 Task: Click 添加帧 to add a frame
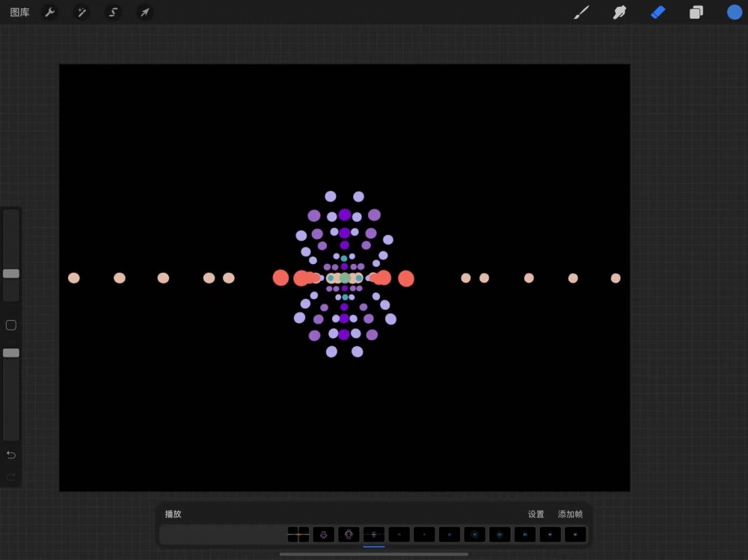570,514
